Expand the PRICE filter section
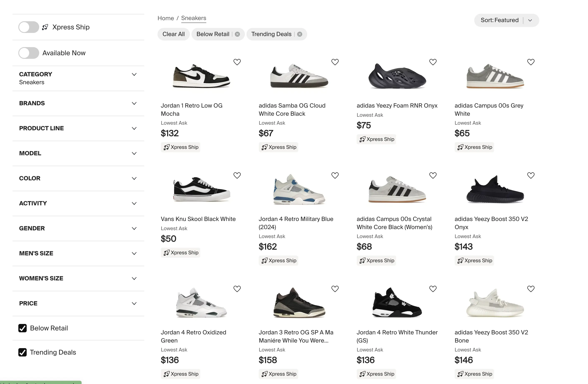 pyautogui.click(x=78, y=303)
